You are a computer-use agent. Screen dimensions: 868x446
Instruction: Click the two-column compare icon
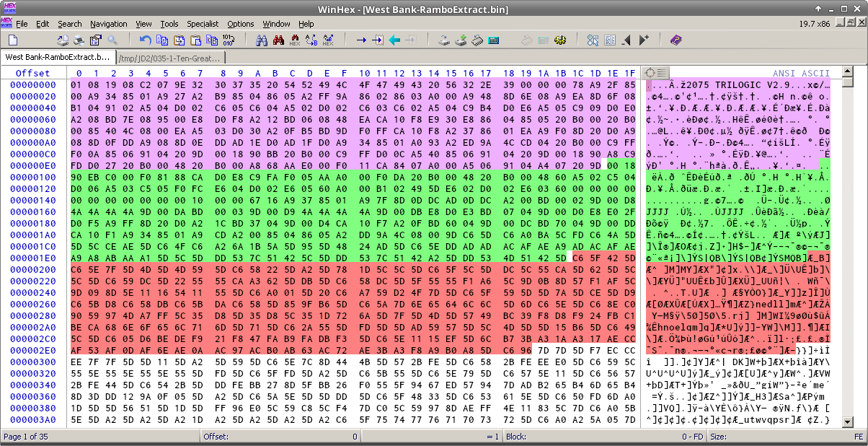610,40
